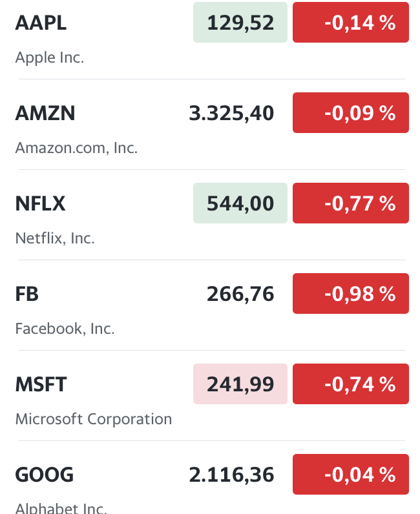420x514 pixels.
Task: Click the Microsoft price 241,99
Action: pyautogui.click(x=240, y=385)
